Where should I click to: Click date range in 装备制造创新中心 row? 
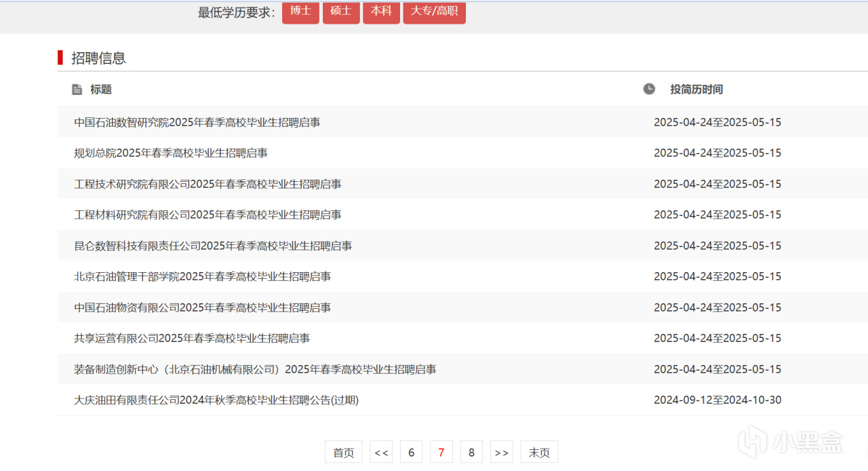tap(717, 369)
